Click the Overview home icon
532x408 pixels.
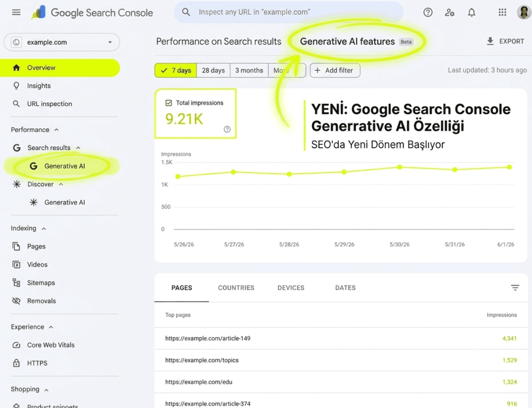(x=16, y=68)
